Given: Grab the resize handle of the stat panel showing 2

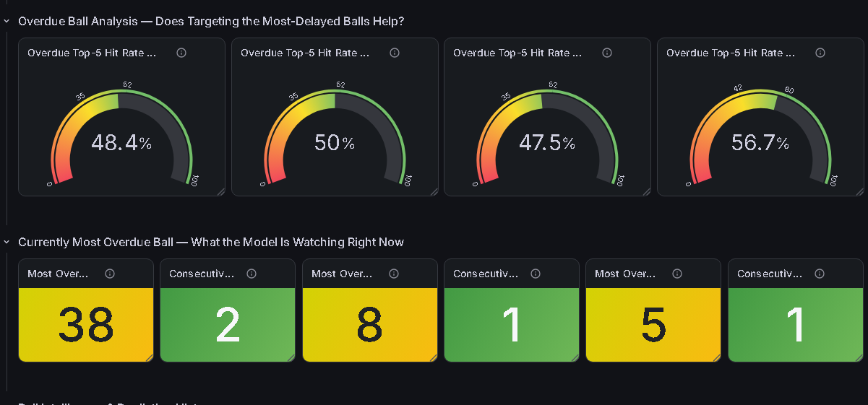Looking at the screenshot, I should pyautogui.click(x=291, y=357).
